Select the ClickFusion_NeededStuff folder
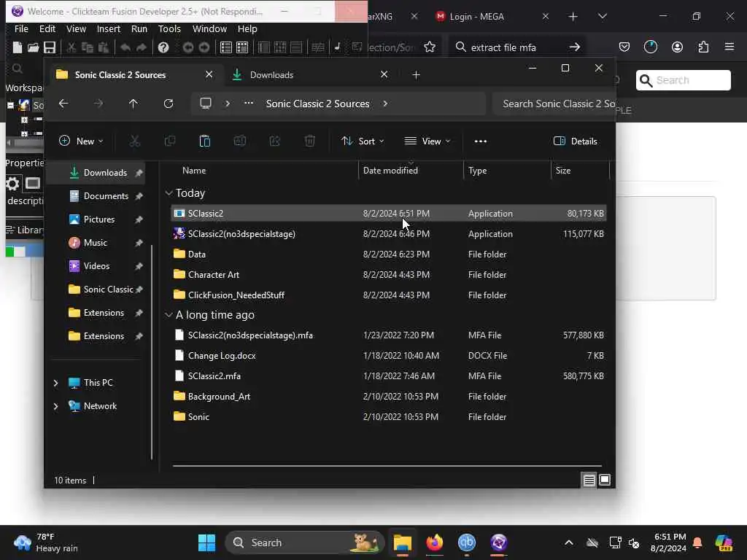This screenshot has width=747, height=560. point(388,295)
